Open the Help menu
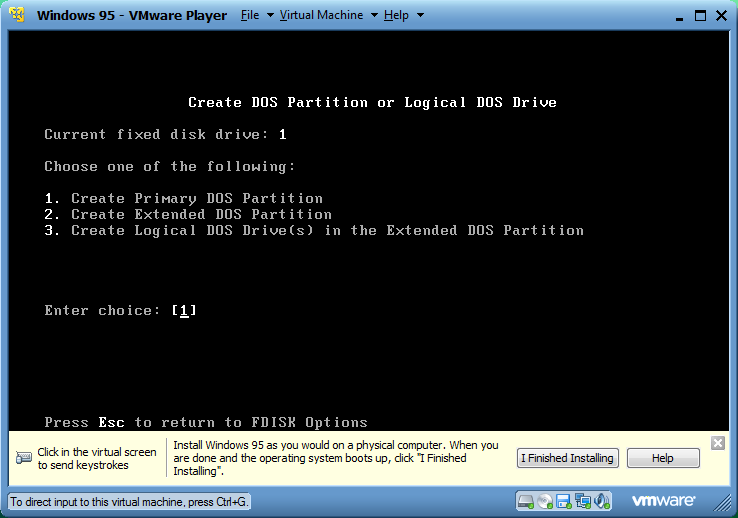The image size is (738, 518). (396, 15)
